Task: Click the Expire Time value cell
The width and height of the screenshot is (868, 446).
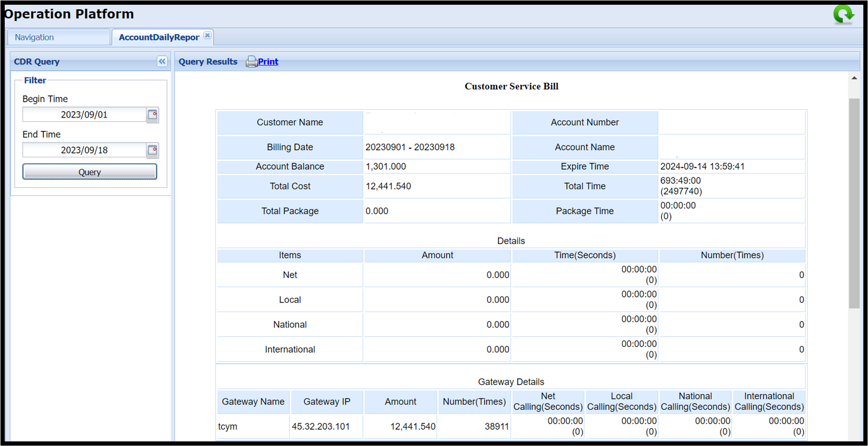Action: click(x=702, y=166)
